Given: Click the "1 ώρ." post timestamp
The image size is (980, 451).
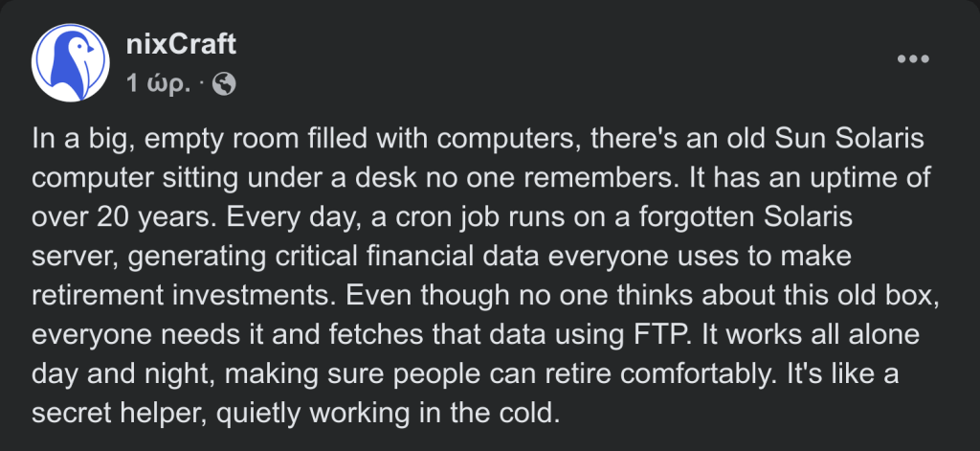Looking at the screenshot, I should pyautogui.click(x=158, y=84).
